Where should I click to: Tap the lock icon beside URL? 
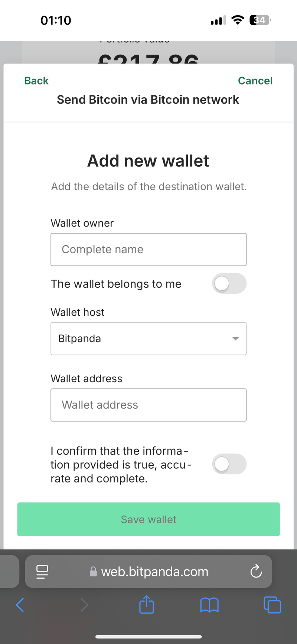coord(93,572)
